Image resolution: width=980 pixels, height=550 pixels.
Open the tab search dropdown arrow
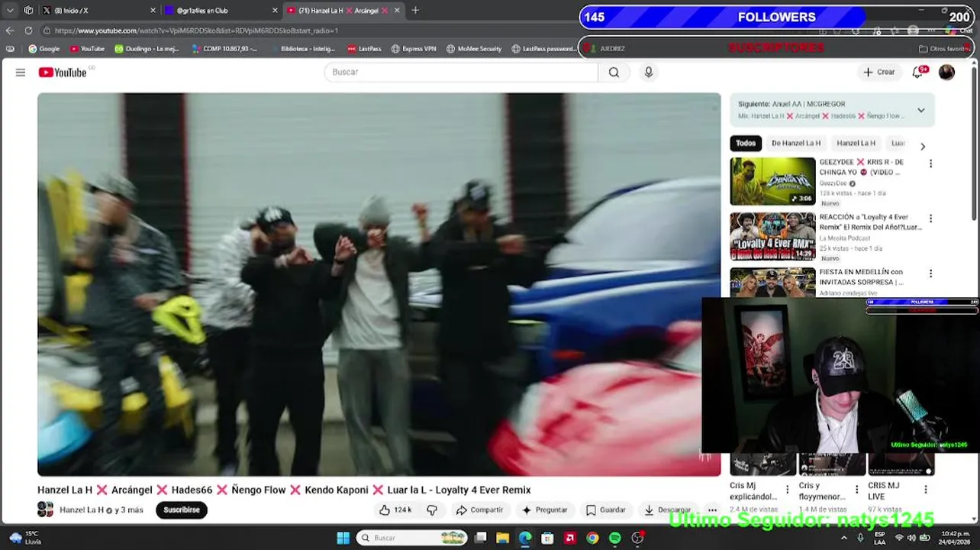click(x=10, y=11)
